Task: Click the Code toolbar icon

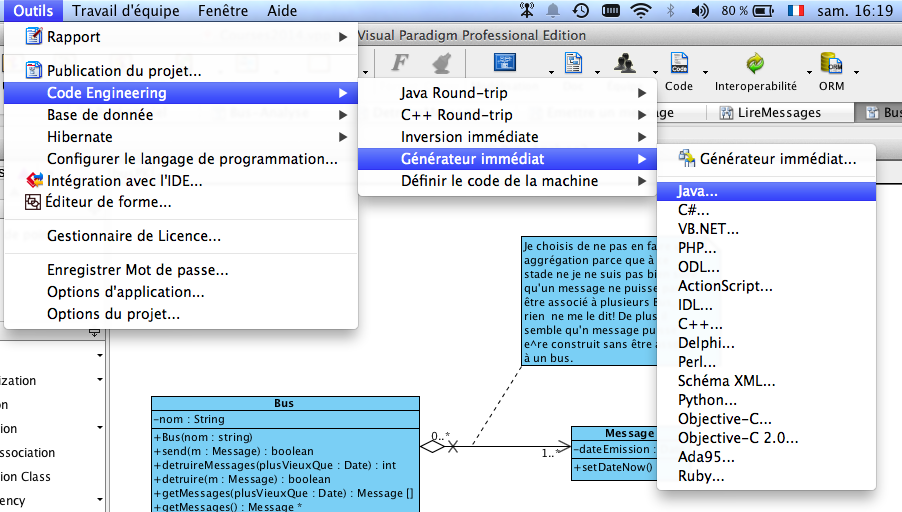Action: tap(679, 65)
